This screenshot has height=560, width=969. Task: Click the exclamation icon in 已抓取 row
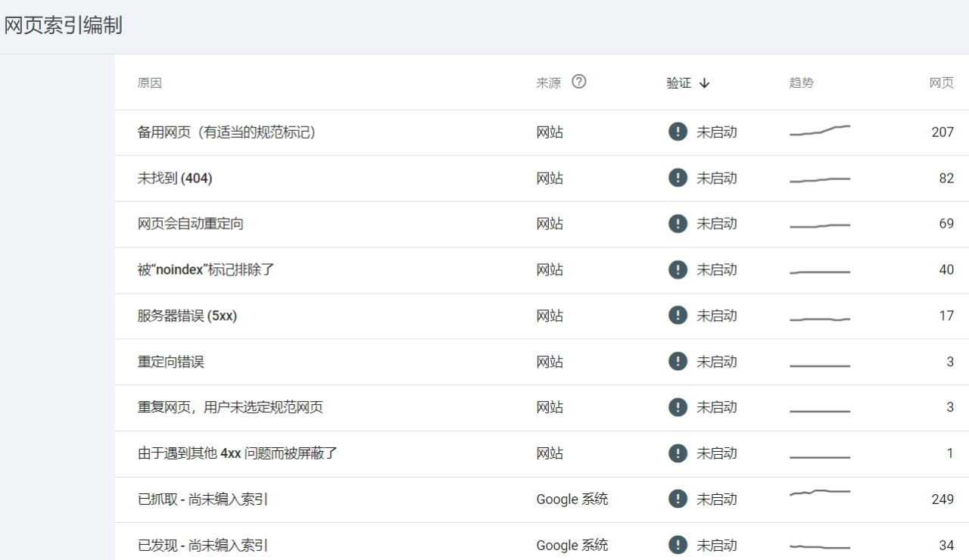click(678, 499)
